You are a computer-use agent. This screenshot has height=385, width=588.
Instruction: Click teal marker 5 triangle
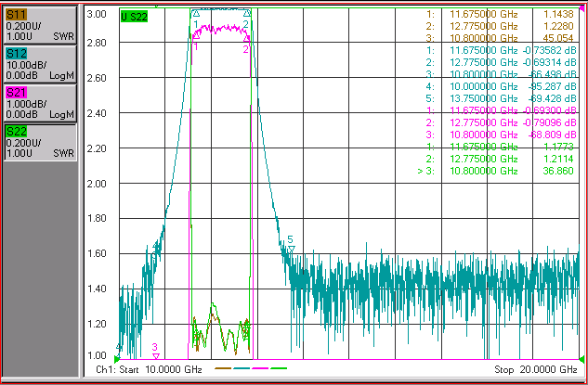click(292, 249)
